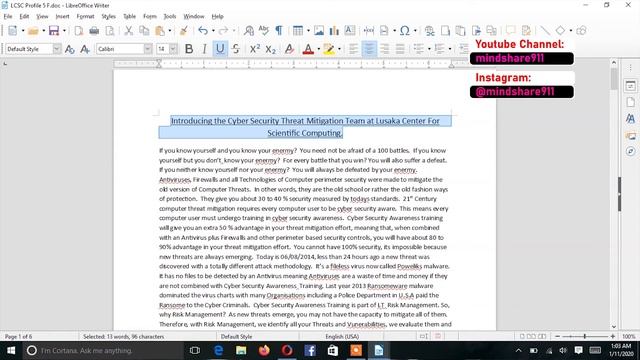
Task: Click the Basic Shapes diamond icon
Action: tap(560, 31)
